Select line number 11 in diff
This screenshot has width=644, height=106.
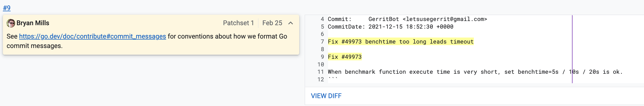321,72
